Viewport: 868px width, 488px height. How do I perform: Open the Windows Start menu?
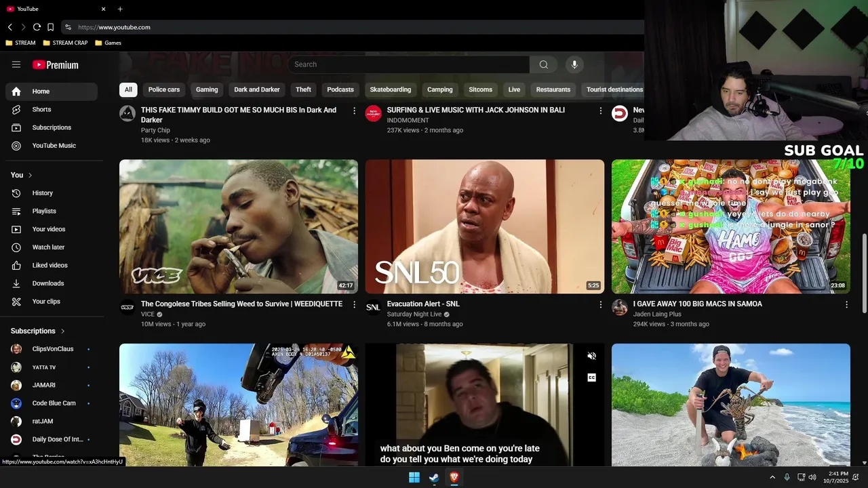(x=414, y=478)
